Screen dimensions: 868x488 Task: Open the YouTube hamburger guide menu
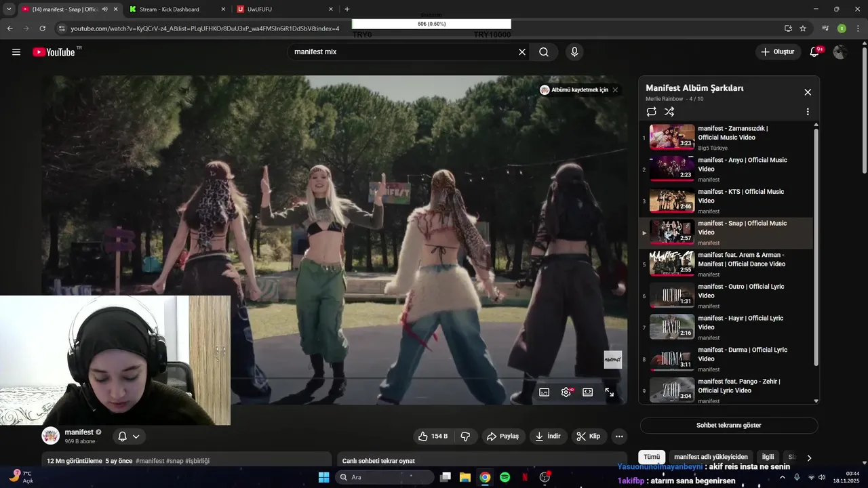(x=16, y=52)
